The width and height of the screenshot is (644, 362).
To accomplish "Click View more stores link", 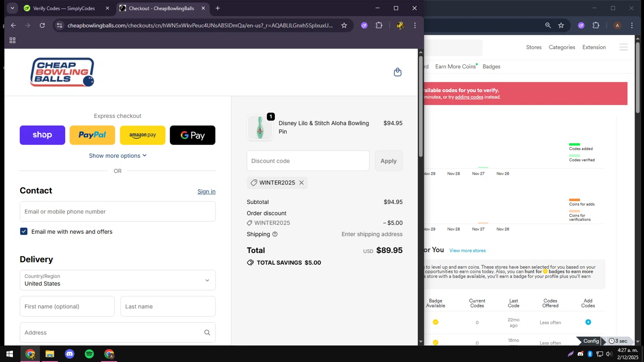I will pos(468,250).
